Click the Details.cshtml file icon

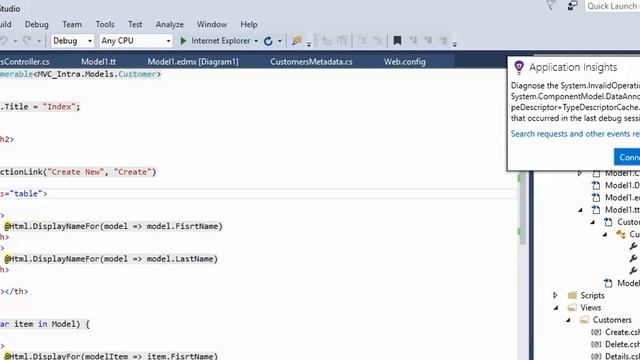click(x=596, y=356)
